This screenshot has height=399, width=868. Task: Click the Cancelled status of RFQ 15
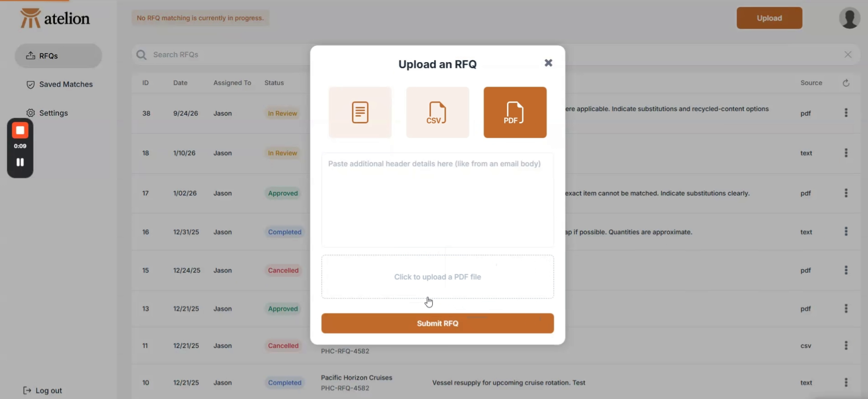pyautogui.click(x=283, y=270)
